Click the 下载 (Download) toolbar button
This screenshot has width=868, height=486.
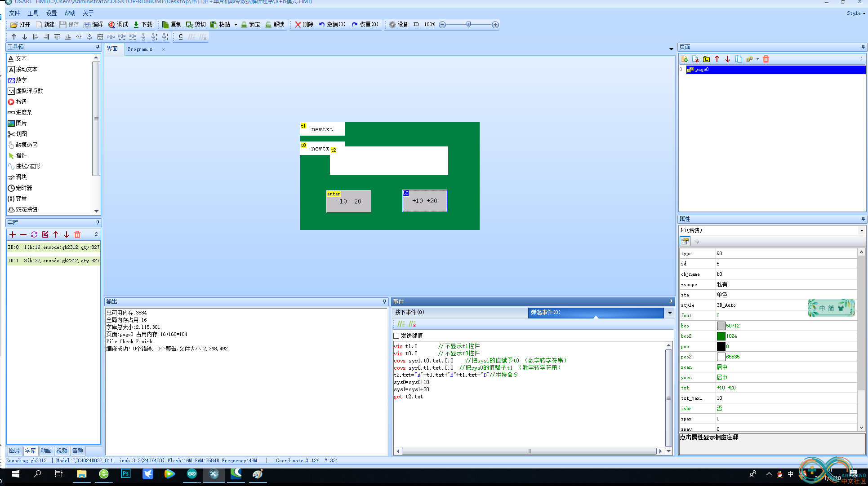(x=143, y=25)
